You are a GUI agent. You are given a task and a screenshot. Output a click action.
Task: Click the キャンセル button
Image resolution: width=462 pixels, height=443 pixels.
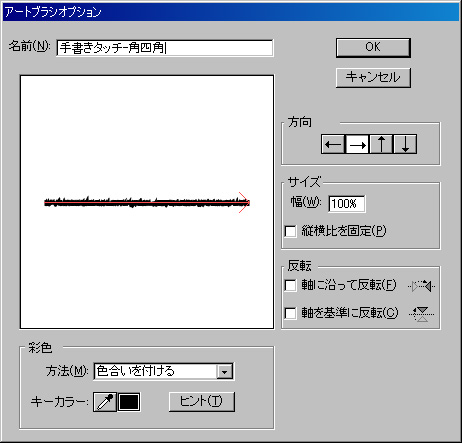373,78
